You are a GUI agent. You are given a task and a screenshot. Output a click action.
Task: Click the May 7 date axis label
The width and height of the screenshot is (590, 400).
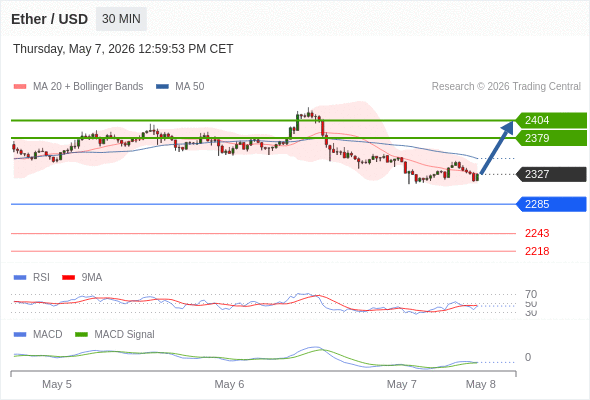(401, 384)
